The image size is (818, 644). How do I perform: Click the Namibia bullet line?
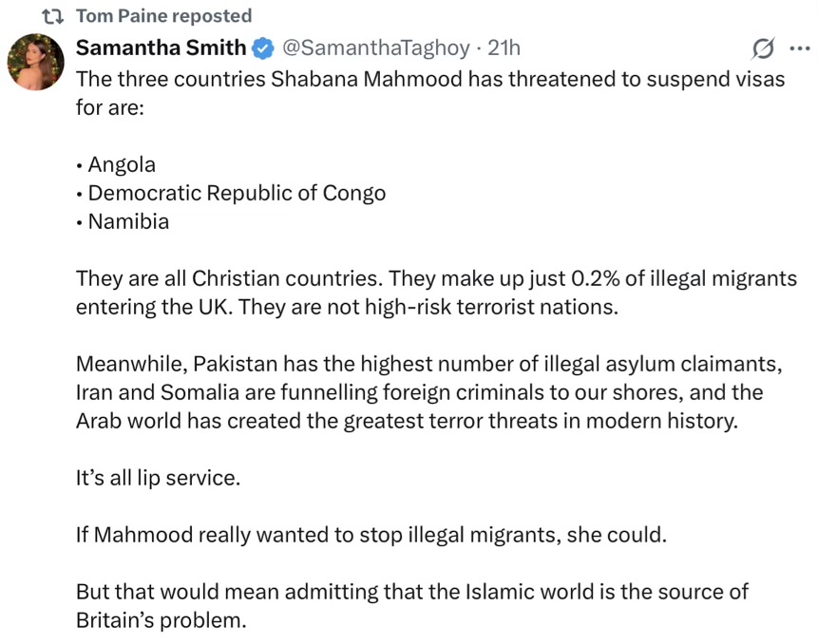tap(124, 221)
